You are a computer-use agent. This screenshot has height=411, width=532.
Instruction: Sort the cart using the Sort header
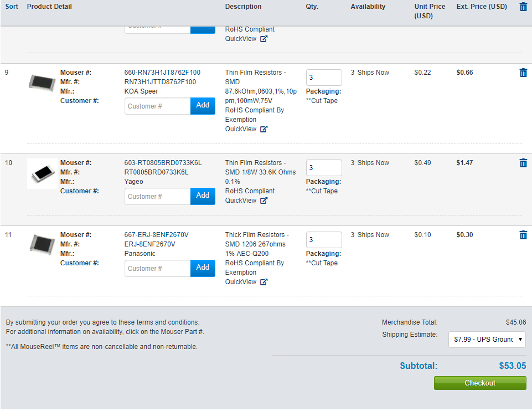pos(12,7)
